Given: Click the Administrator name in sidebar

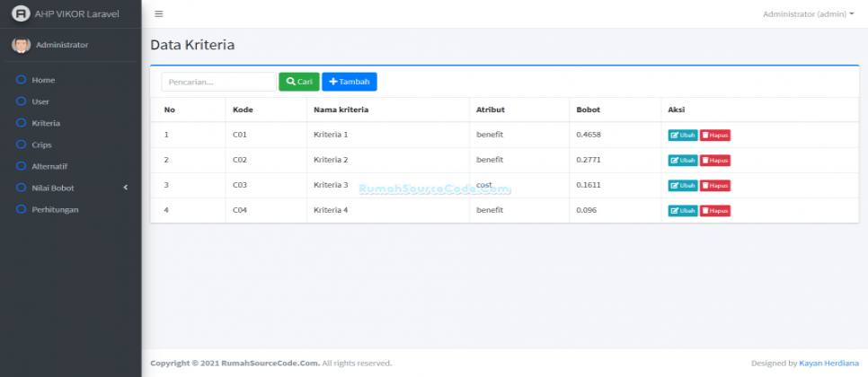Looking at the screenshot, I should [x=62, y=45].
